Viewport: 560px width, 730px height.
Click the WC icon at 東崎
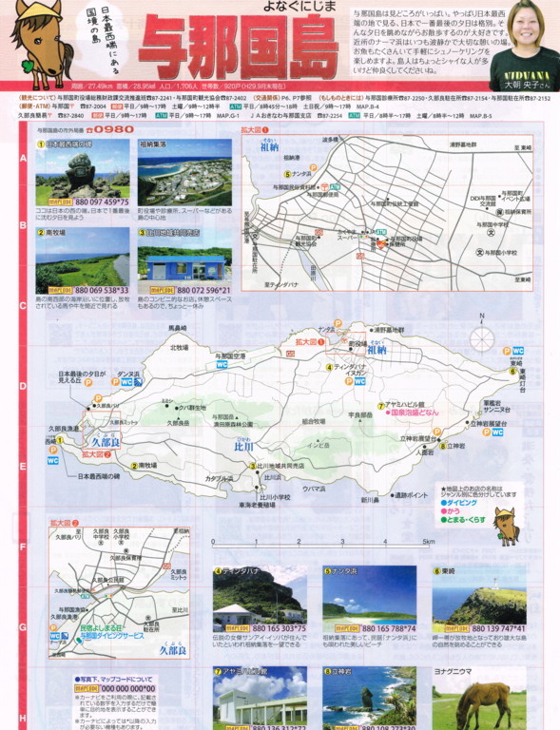[518, 351]
